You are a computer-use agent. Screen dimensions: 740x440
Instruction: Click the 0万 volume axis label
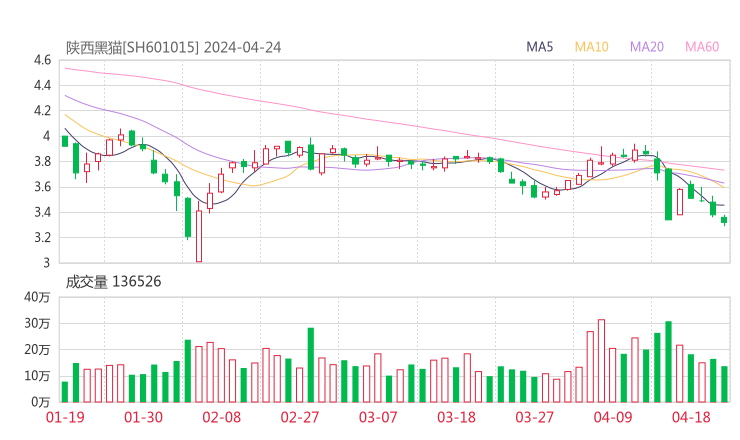[x=41, y=402]
